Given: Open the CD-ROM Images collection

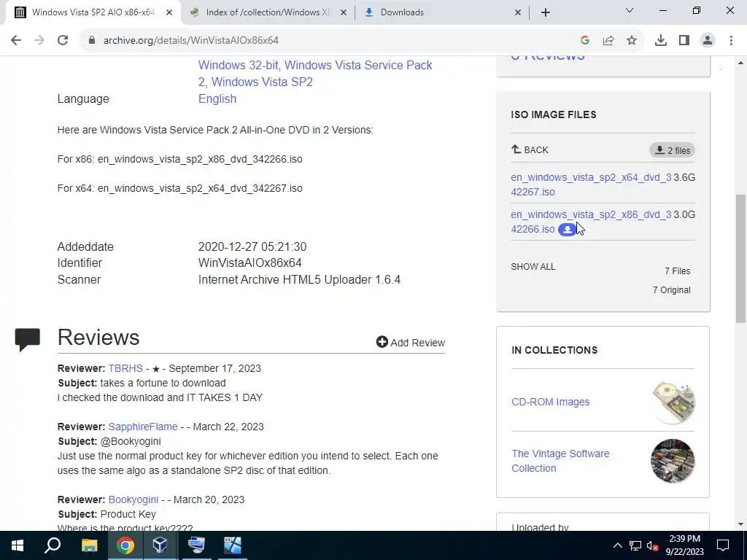Looking at the screenshot, I should 550,402.
